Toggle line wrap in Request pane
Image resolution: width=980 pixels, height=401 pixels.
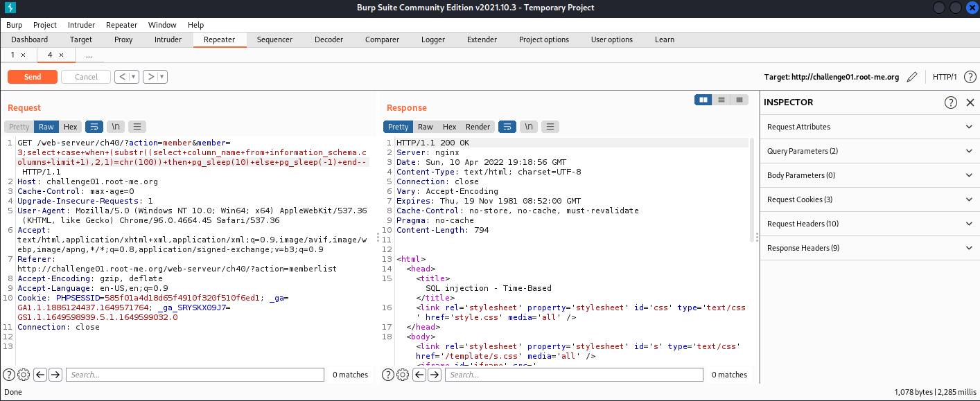94,127
